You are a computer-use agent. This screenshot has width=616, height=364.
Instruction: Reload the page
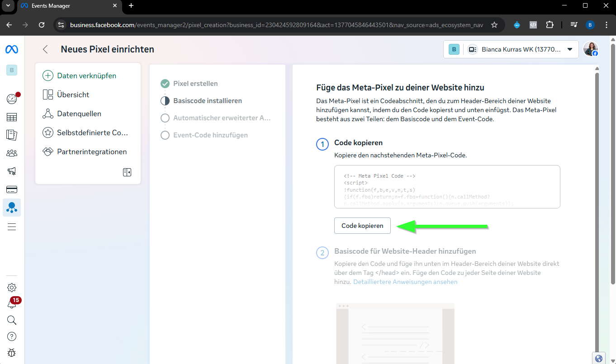(42, 25)
